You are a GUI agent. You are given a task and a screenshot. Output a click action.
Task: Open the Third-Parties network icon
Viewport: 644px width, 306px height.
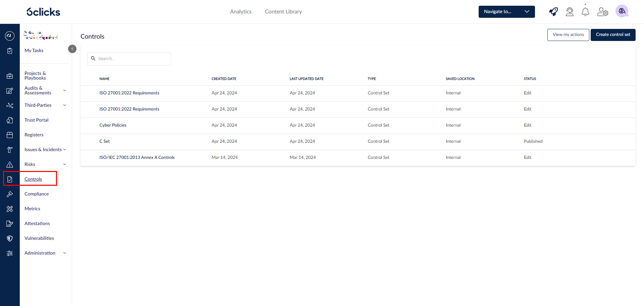click(10, 105)
